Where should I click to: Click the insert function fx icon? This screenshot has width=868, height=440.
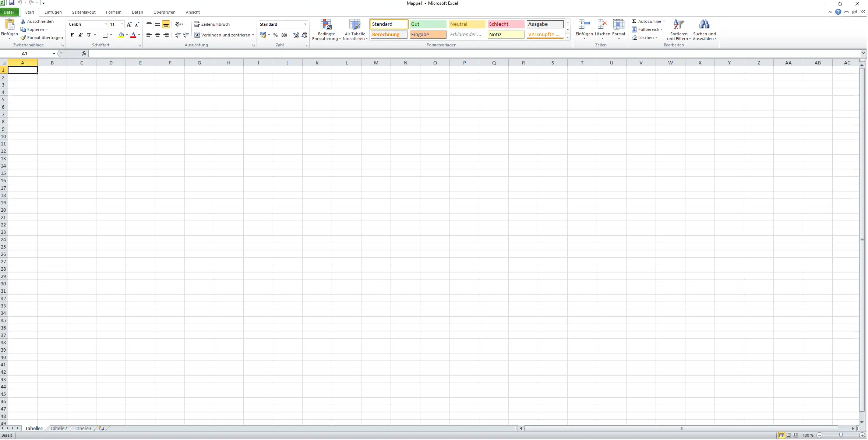pos(84,54)
